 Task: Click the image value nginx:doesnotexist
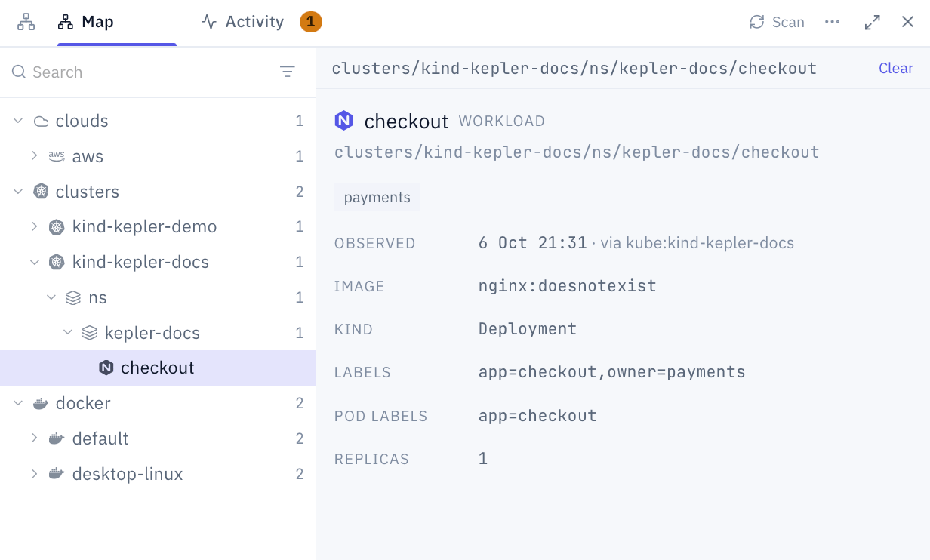(x=568, y=286)
